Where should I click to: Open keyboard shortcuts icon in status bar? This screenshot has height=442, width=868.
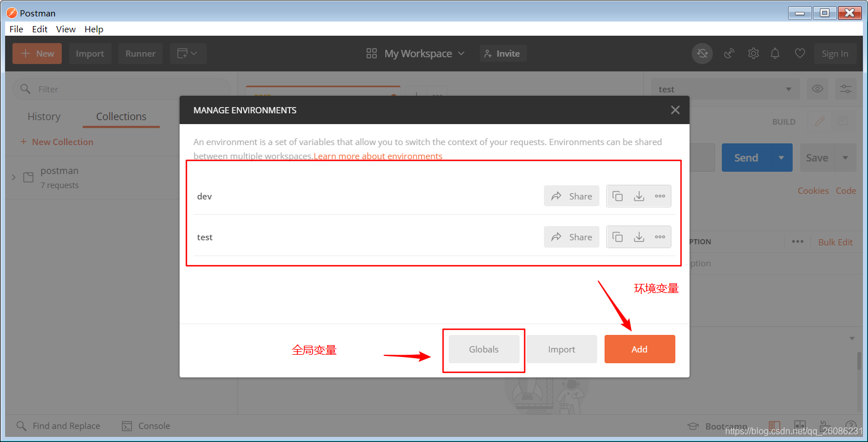click(826, 426)
